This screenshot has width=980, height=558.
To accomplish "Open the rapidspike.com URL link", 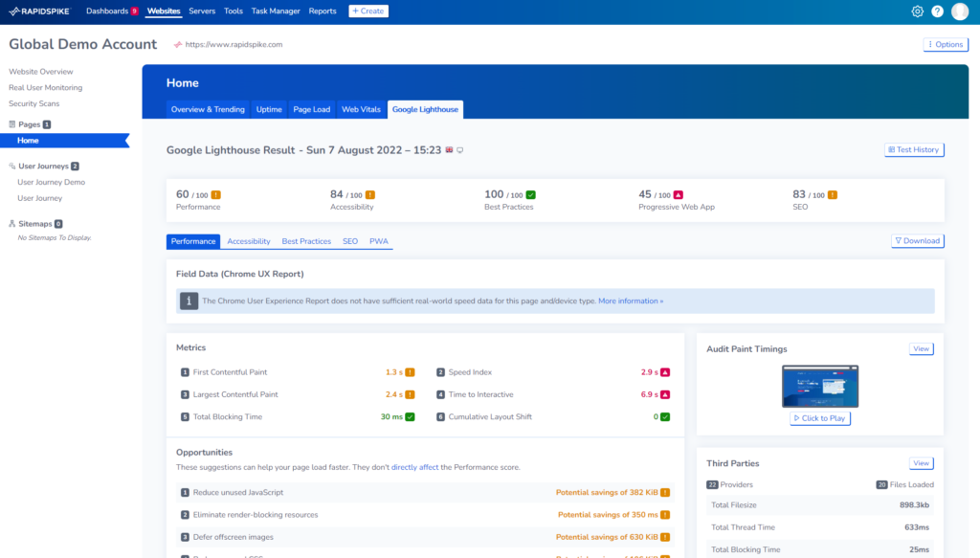I will (234, 44).
